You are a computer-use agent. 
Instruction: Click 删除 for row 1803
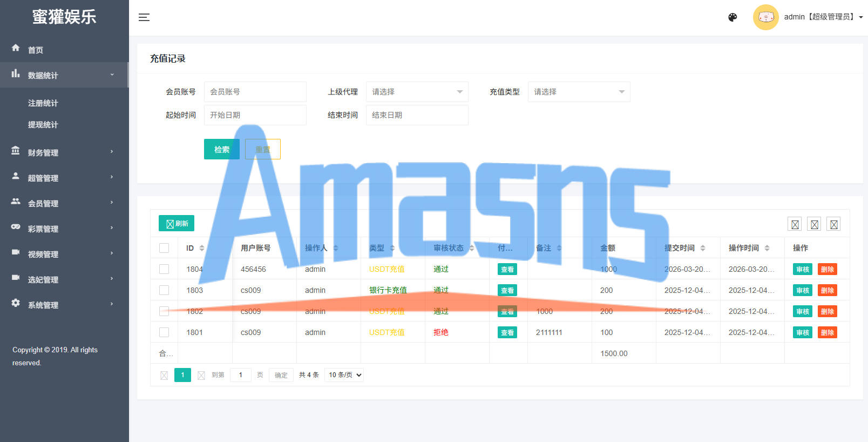tap(828, 290)
